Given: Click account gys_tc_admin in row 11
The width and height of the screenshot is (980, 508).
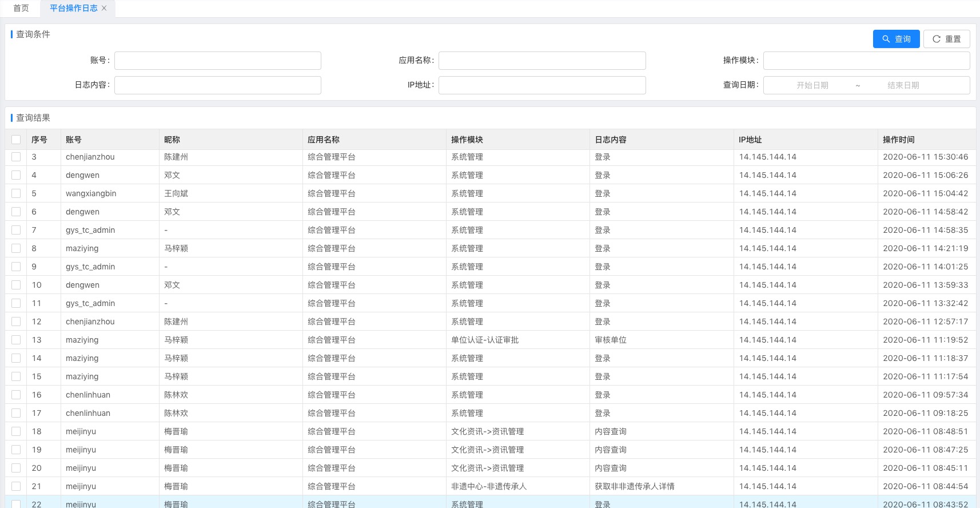Looking at the screenshot, I should (x=90, y=303).
